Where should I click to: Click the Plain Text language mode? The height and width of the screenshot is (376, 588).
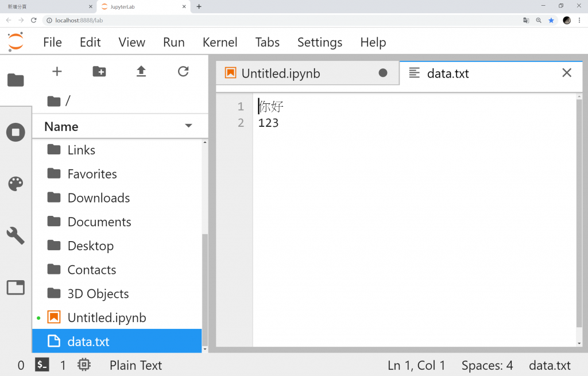coord(136,366)
